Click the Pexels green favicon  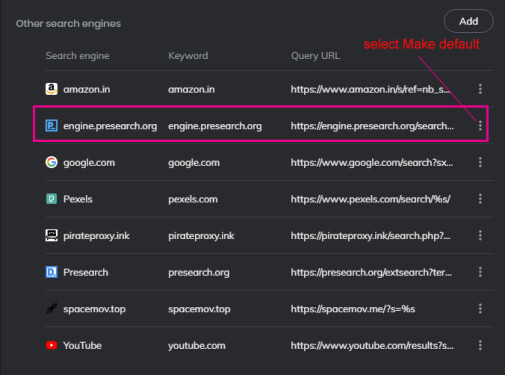51,199
